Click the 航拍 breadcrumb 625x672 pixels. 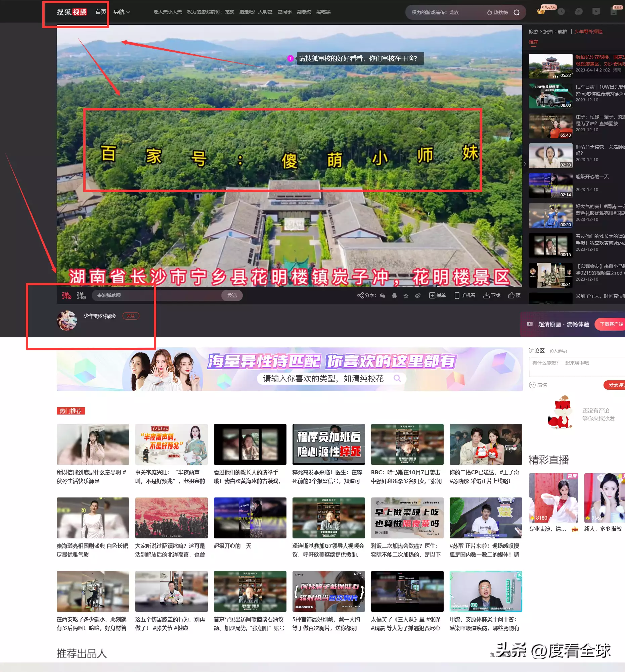[x=563, y=32]
